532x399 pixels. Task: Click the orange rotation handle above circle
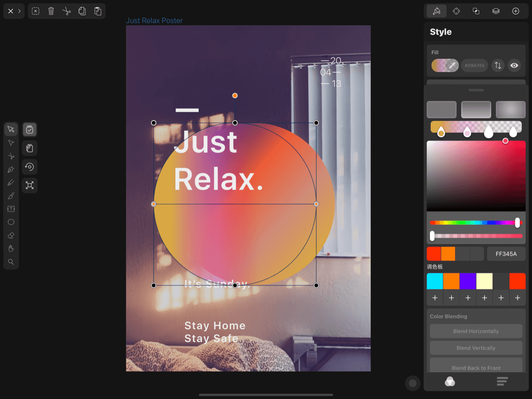click(235, 96)
